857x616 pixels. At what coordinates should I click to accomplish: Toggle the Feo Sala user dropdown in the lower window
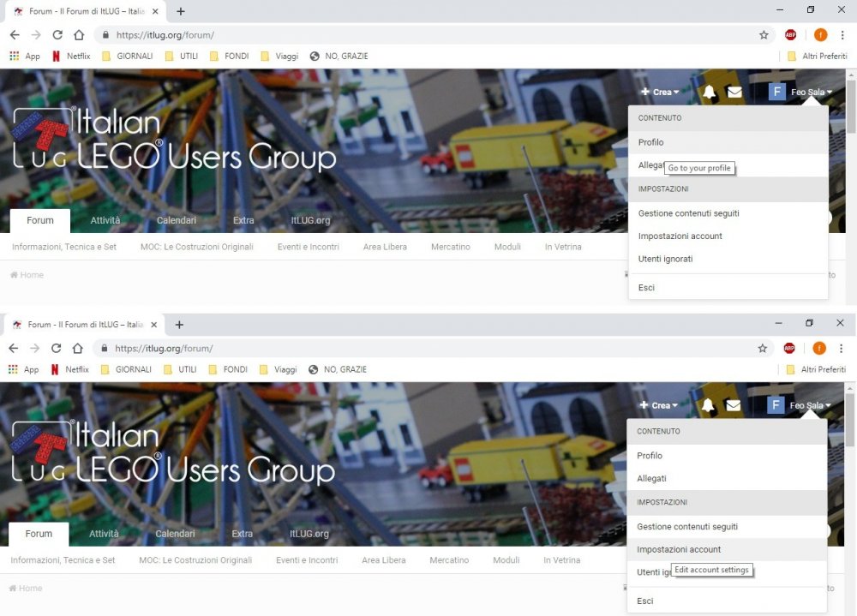(x=811, y=405)
